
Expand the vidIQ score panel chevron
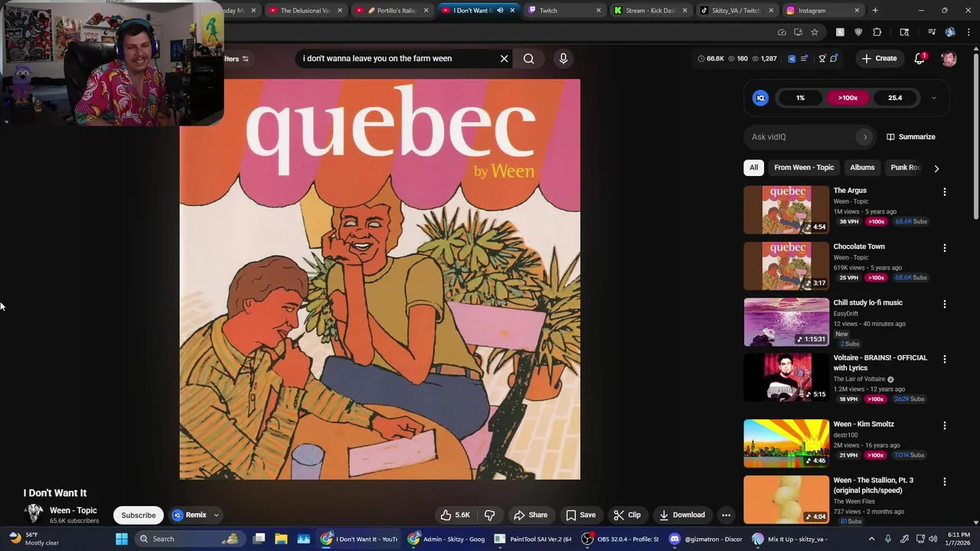pos(933,98)
